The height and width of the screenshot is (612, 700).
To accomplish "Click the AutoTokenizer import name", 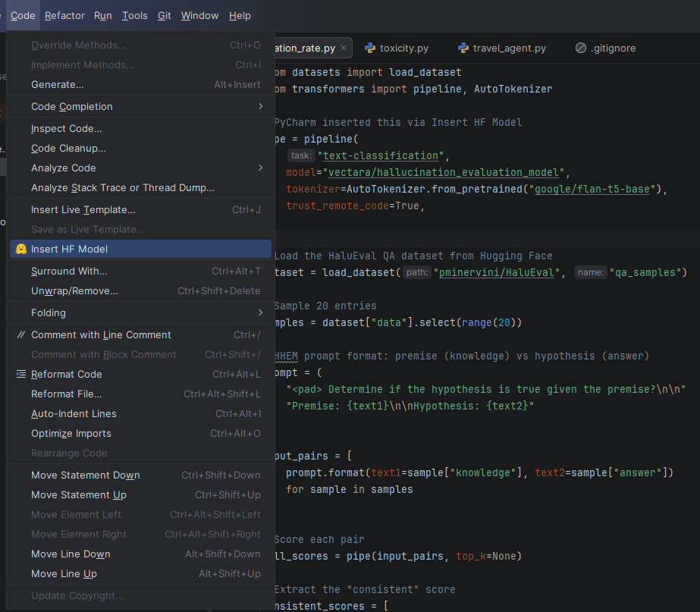I will (513, 89).
